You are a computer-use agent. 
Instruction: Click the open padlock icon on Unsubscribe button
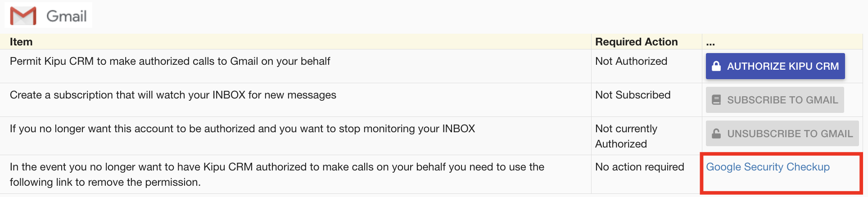pos(716,134)
